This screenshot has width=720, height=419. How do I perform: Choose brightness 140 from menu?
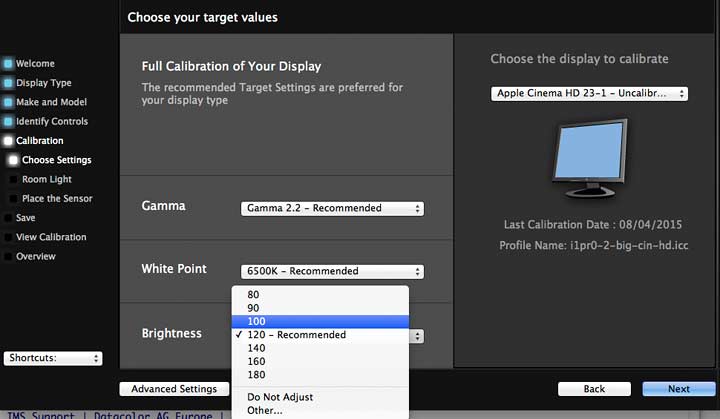(x=320, y=348)
